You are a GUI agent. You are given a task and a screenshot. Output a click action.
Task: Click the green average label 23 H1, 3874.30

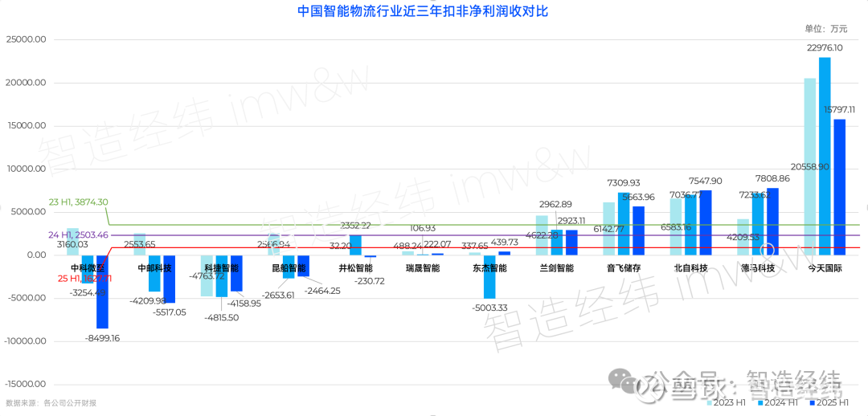click(78, 202)
